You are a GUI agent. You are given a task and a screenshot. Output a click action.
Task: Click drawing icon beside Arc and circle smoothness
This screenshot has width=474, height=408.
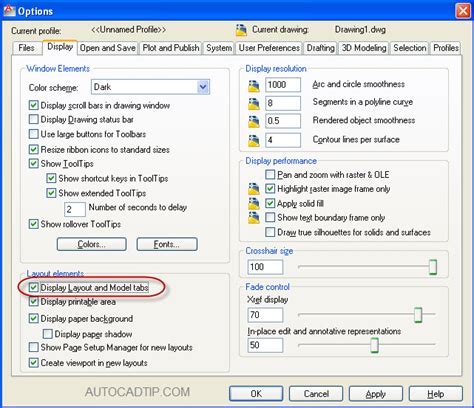click(x=254, y=86)
